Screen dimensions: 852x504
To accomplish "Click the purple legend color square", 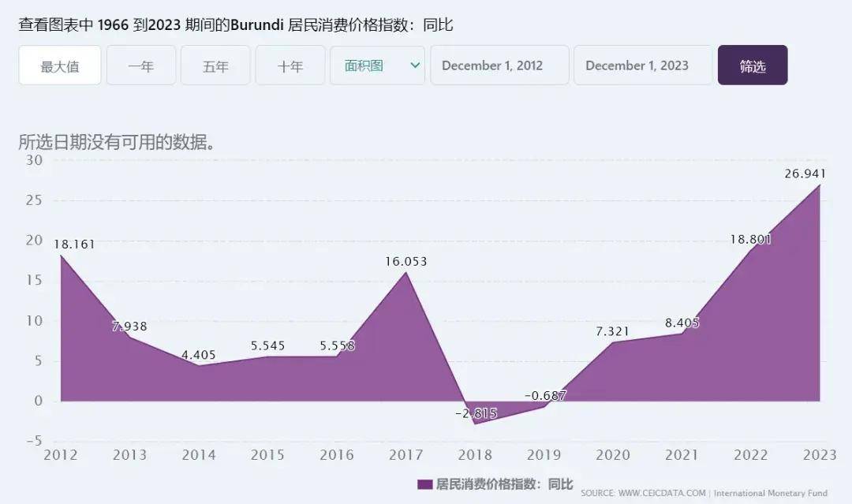I will click(x=423, y=484).
